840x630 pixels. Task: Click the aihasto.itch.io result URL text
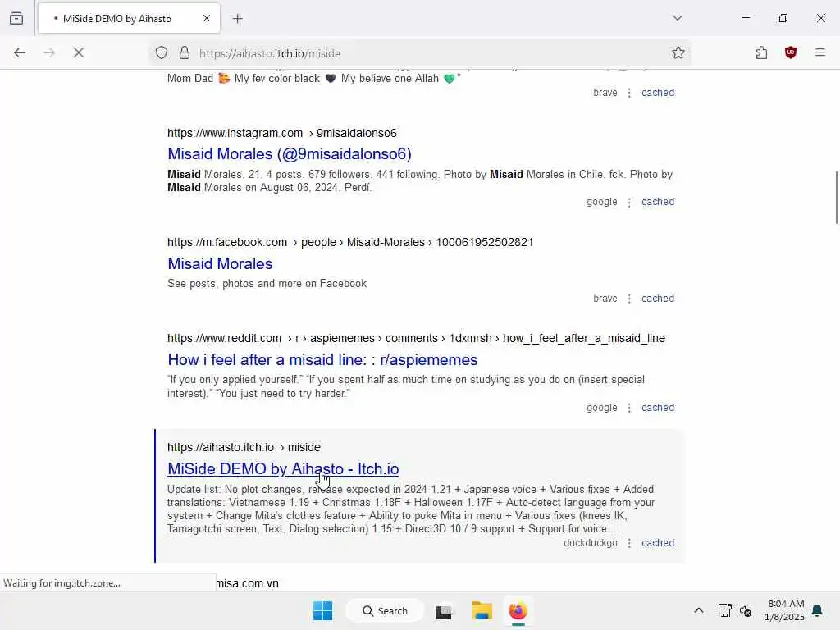point(244,447)
